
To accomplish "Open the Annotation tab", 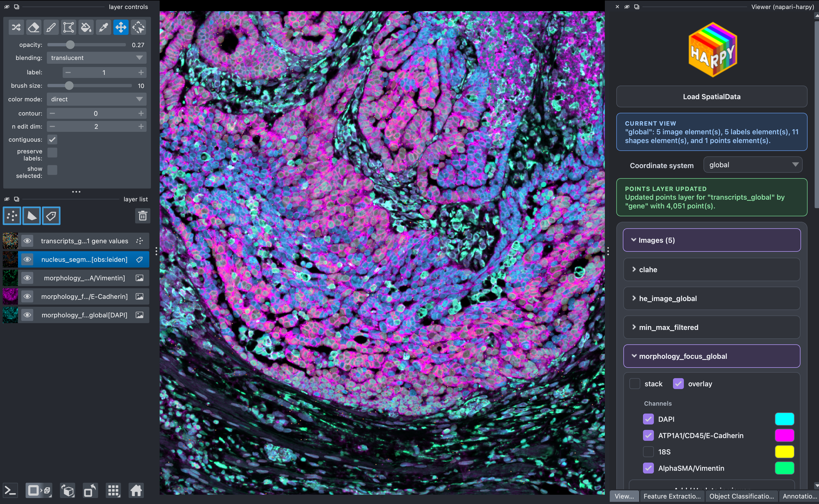I will [x=800, y=496].
